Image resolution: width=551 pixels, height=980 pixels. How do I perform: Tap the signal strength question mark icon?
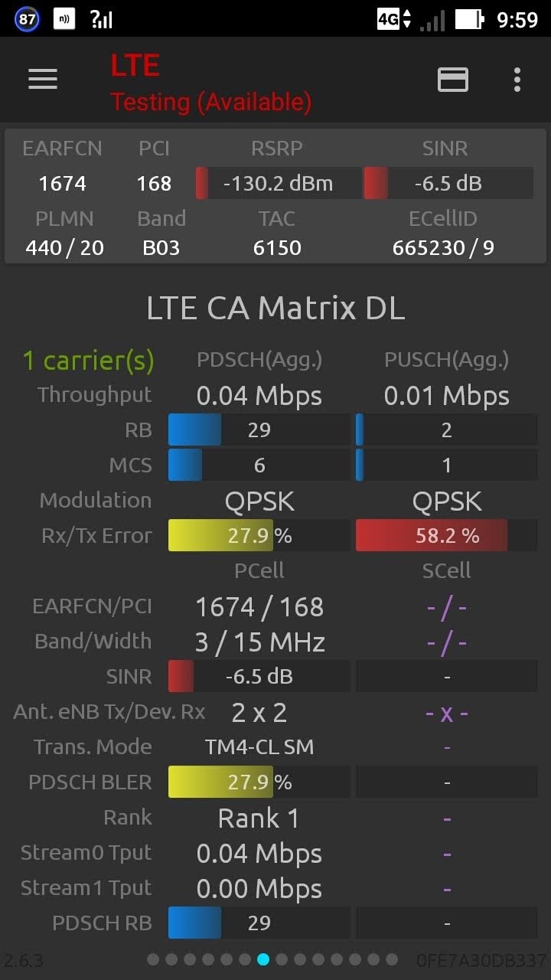pos(100,19)
